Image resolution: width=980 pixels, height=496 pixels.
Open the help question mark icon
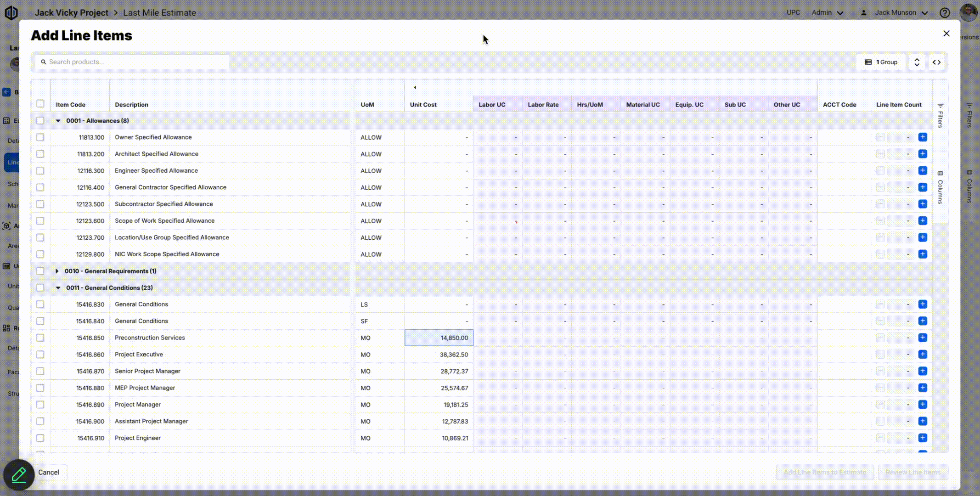point(945,13)
